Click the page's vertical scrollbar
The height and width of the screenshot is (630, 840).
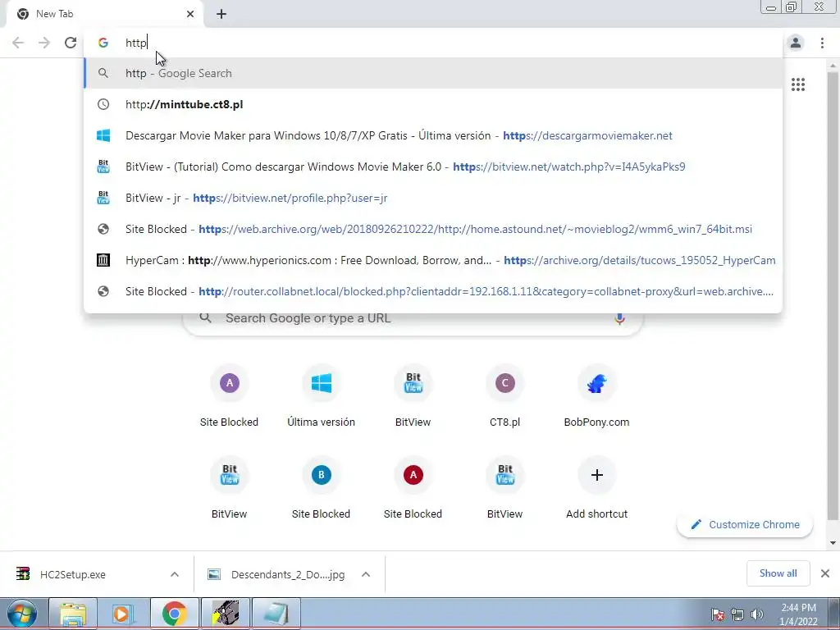(833, 294)
